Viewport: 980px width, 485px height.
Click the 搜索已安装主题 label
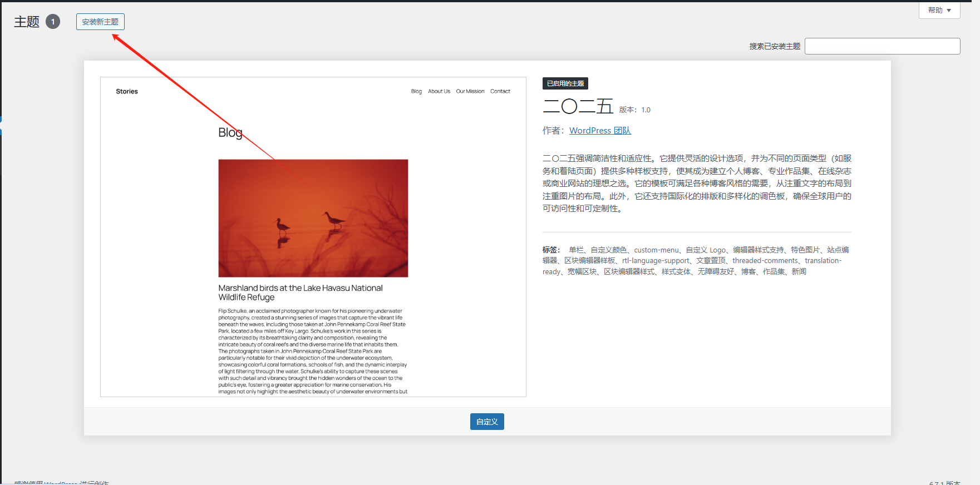coord(775,46)
